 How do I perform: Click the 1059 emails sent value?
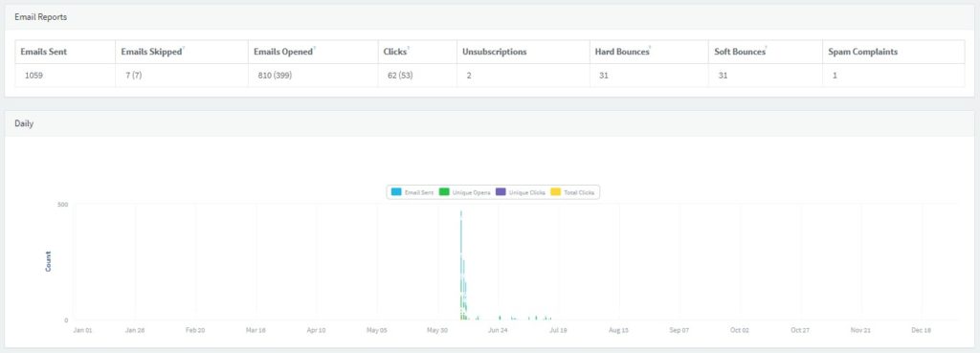tap(33, 76)
